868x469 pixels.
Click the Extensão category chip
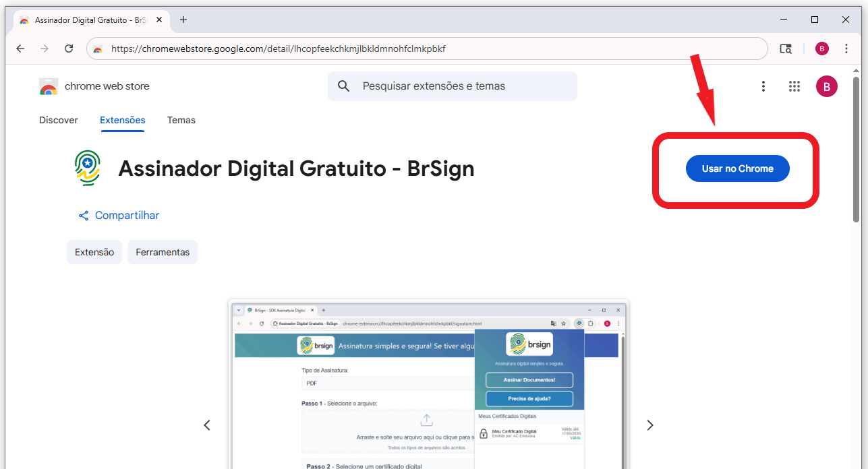point(94,252)
